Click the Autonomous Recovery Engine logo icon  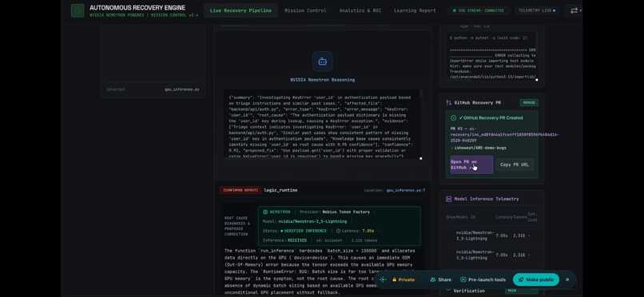78,10
